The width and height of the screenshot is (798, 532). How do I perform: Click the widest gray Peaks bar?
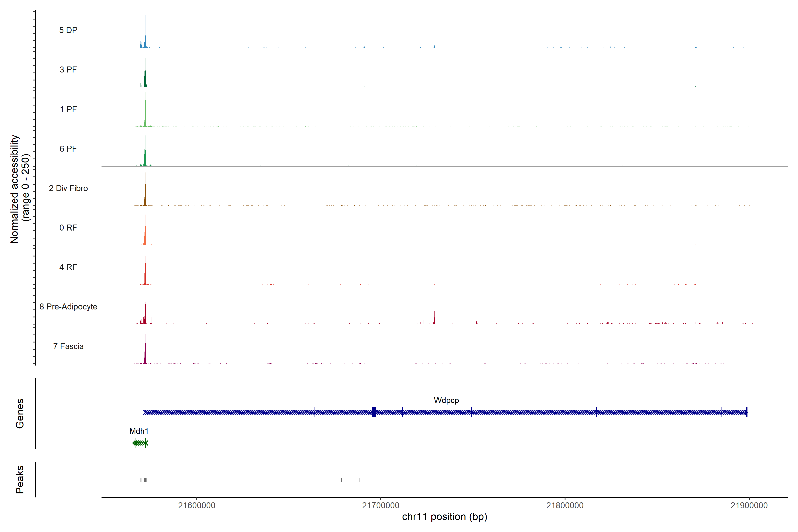click(145, 480)
